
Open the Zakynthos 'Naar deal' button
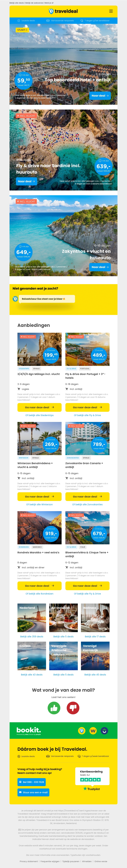click(100, 267)
